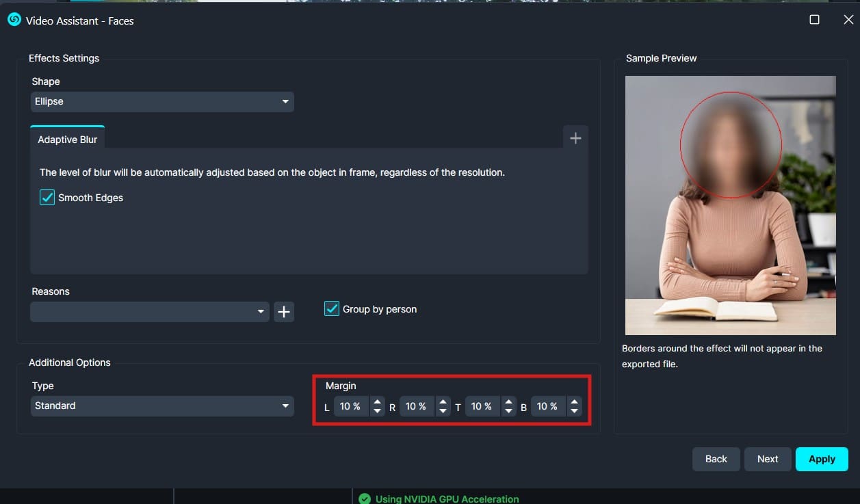Click the Back button
This screenshot has width=860, height=504.
[x=716, y=459]
